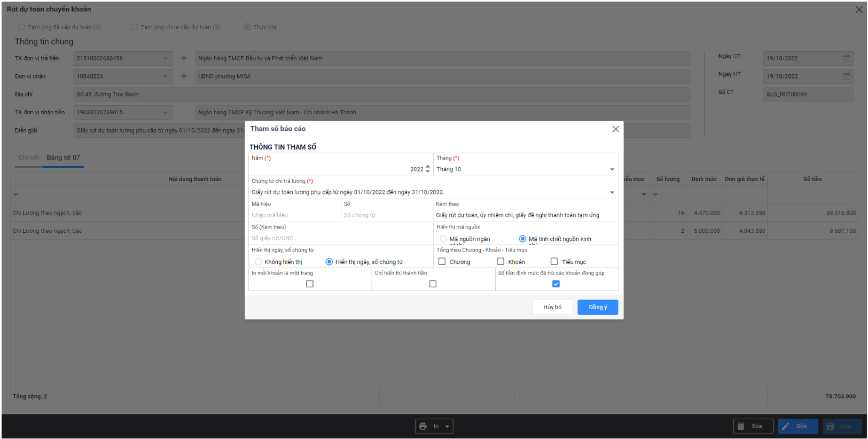Close the Rút dự toán chuyển khoản window

pos(859,10)
